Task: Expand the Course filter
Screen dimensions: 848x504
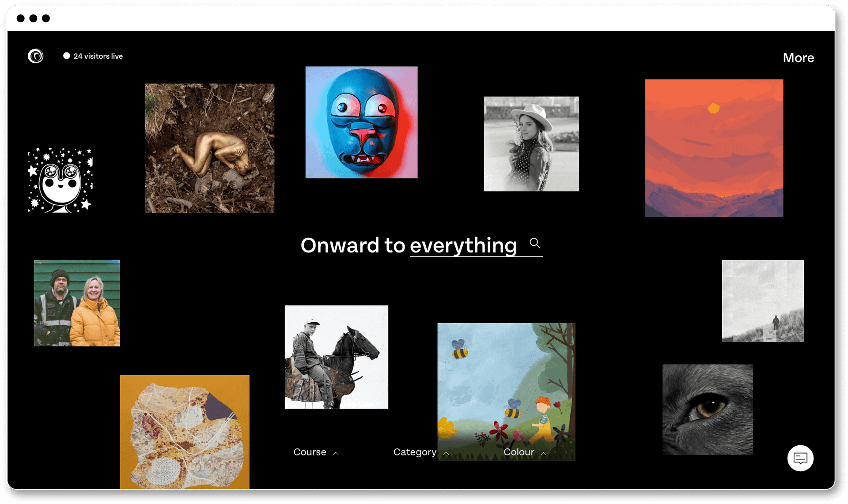Action: (316, 452)
